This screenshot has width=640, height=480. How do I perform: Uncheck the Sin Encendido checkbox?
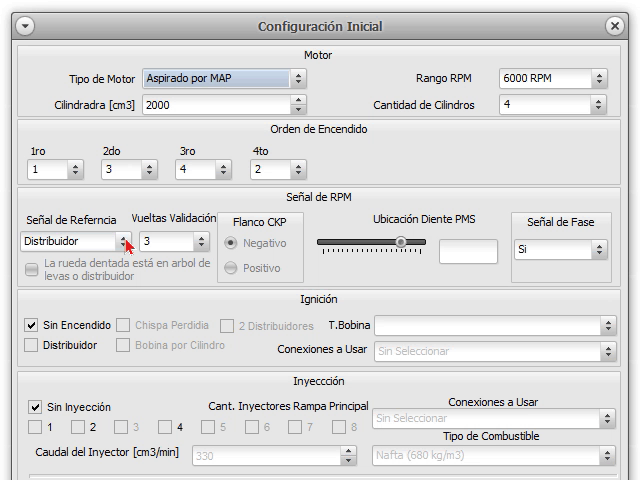(32, 325)
